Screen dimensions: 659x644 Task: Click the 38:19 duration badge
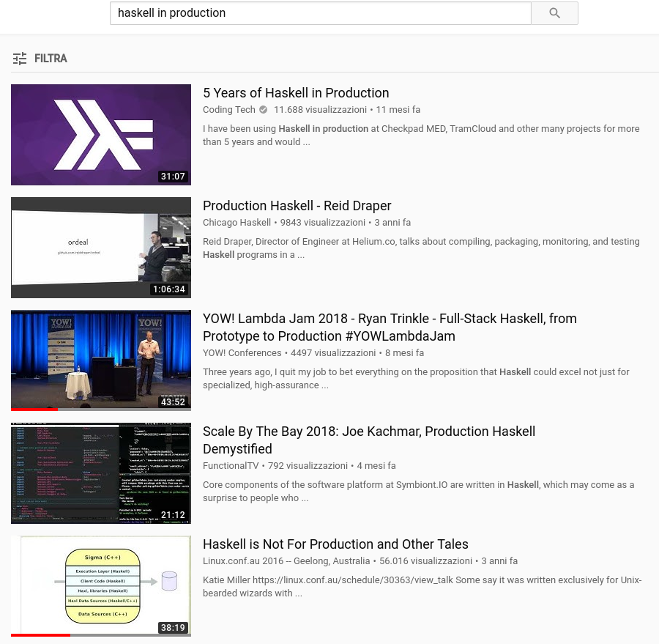pyautogui.click(x=173, y=628)
